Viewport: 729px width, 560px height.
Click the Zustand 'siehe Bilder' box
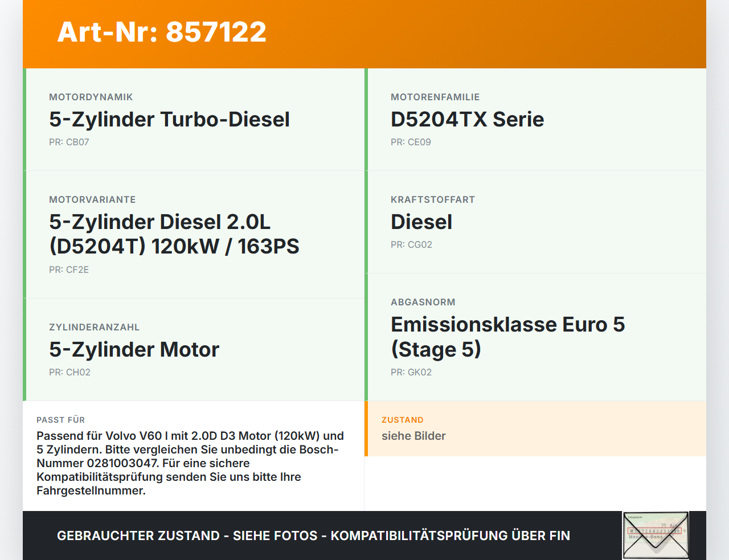click(535, 428)
